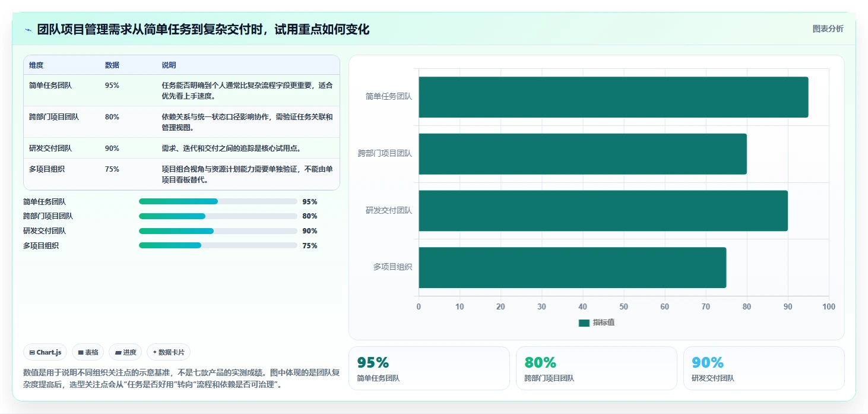
Task: Click the 研发交付团队 progress bar
Action: 218,231
